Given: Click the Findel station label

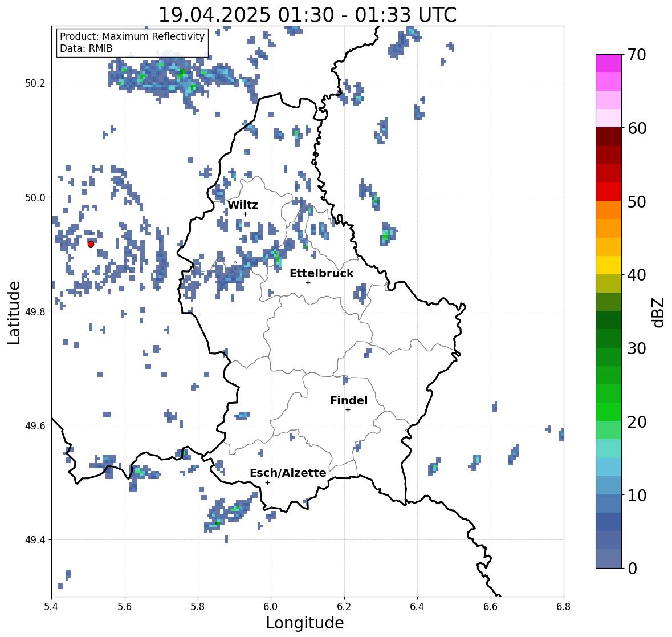Looking at the screenshot, I should click(x=349, y=400).
